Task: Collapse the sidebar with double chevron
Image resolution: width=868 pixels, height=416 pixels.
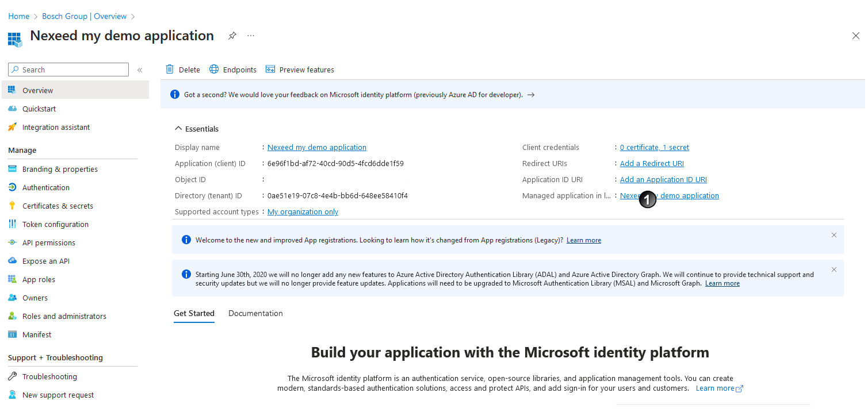Action: tap(139, 70)
